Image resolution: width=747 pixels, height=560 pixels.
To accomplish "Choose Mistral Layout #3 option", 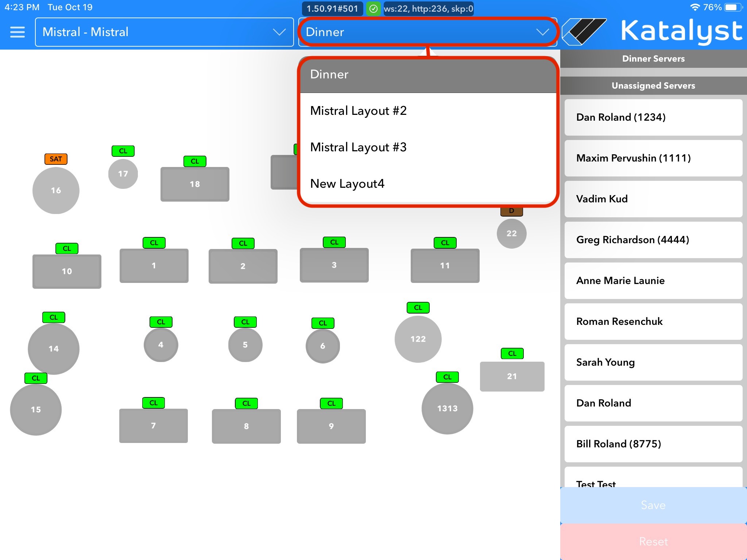I will pos(358,147).
